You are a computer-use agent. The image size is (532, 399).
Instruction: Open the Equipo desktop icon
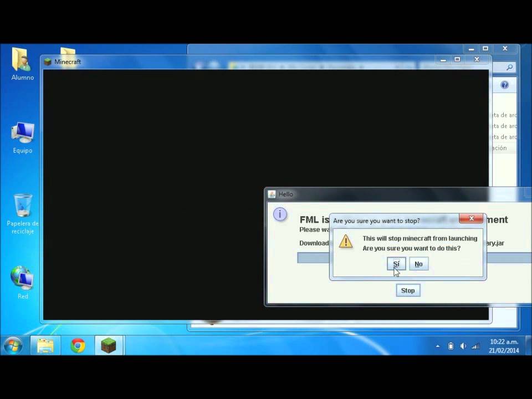pyautogui.click(x=22, y=138)
